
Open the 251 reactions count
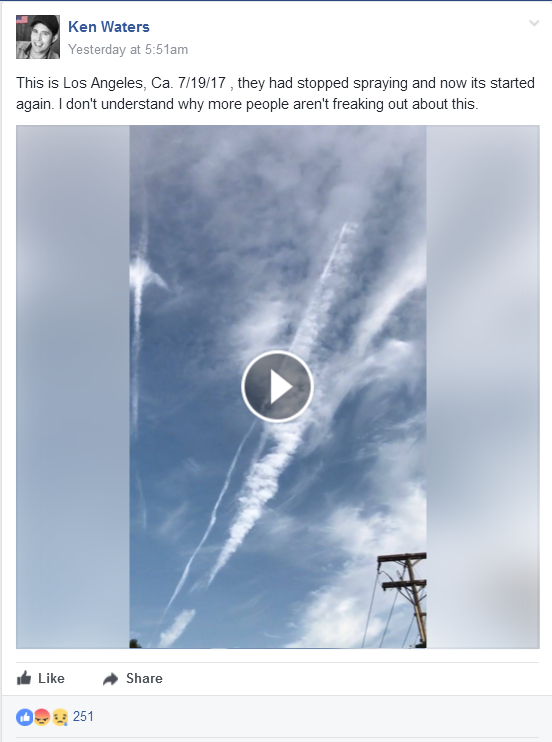[x=83, y=716]
